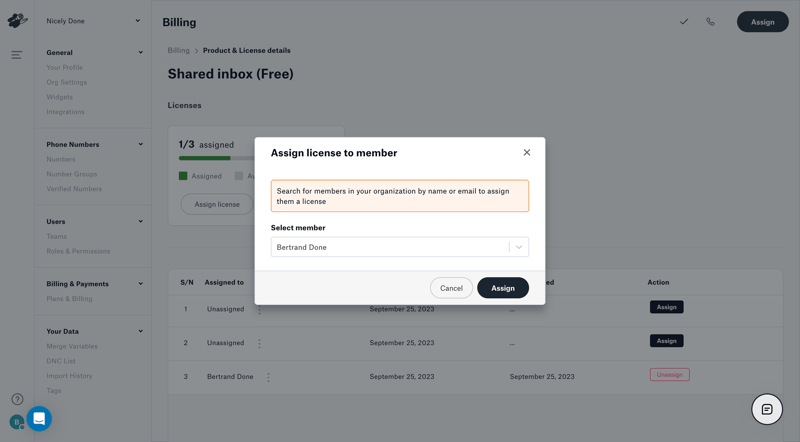The width and height of the screenshot is (800, 442).
Task: Open Widgets in sidebar
Action: [60, 97]
